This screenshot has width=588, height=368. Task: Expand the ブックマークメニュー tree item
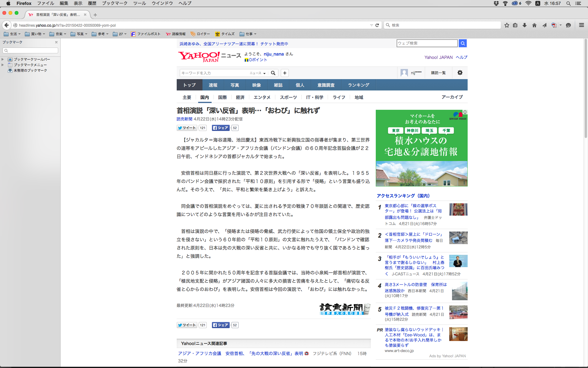[x=3, y=65]
